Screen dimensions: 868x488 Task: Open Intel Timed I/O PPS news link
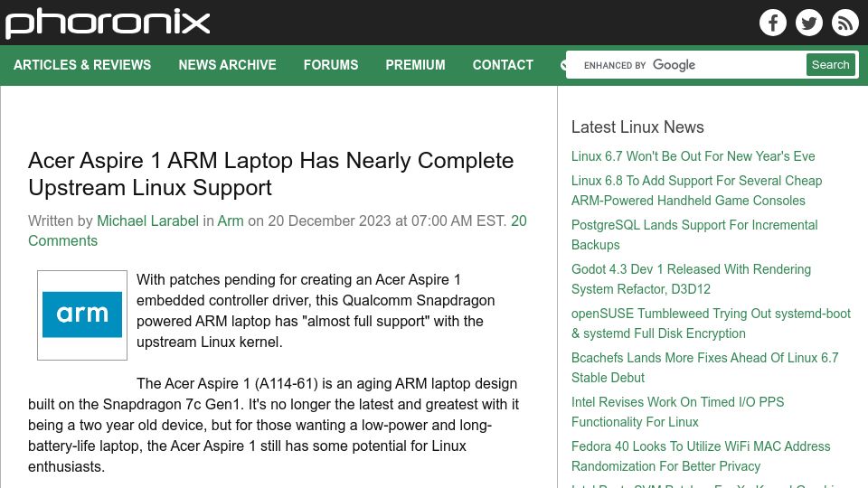click(x=677, y=412)
